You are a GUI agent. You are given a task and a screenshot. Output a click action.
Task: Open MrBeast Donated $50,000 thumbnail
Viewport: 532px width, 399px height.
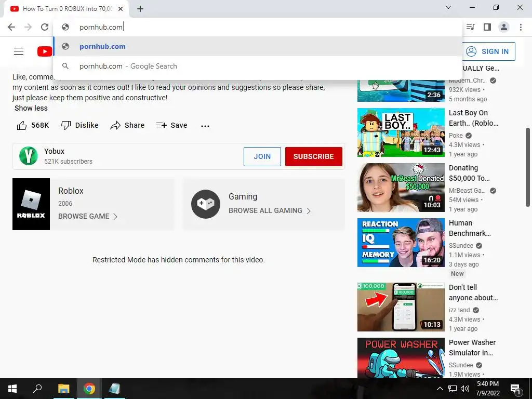(401, 188)
